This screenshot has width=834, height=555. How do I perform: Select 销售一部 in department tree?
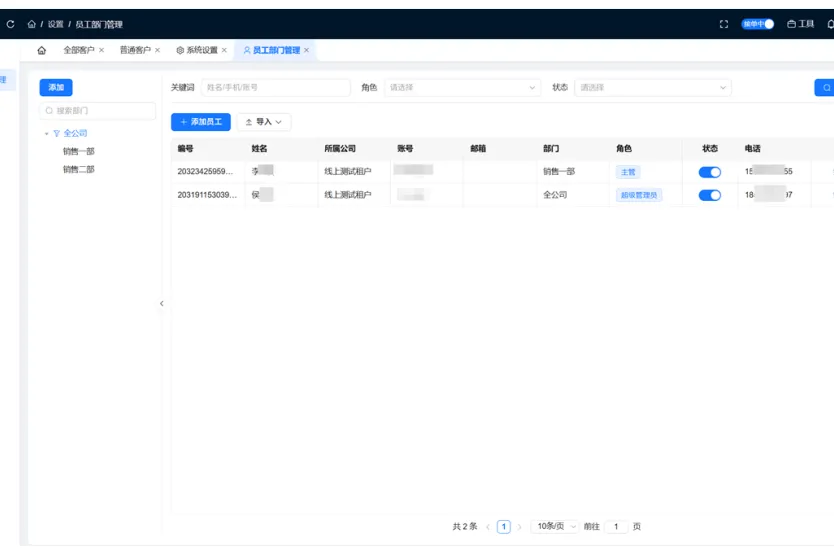click(79, 151)
